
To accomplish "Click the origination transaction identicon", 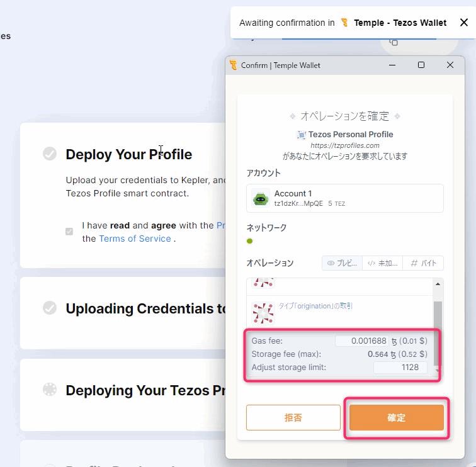I will [x=263, y=313].
